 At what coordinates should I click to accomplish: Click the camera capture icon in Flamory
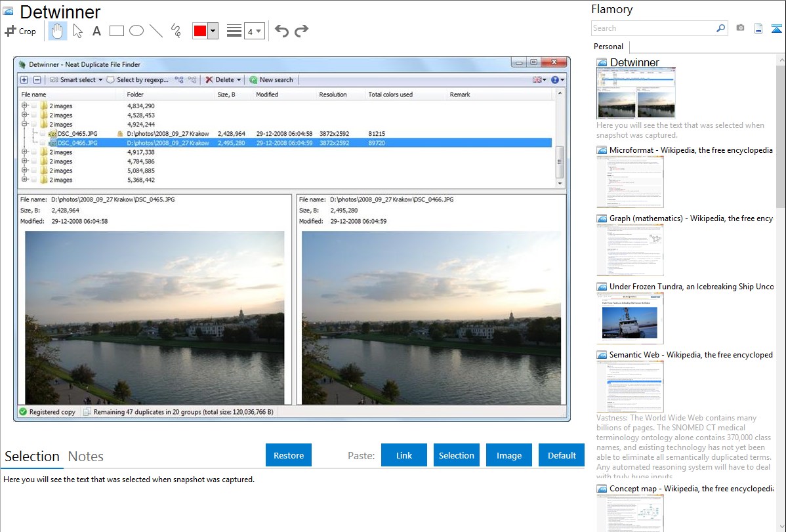click(740, 28)
